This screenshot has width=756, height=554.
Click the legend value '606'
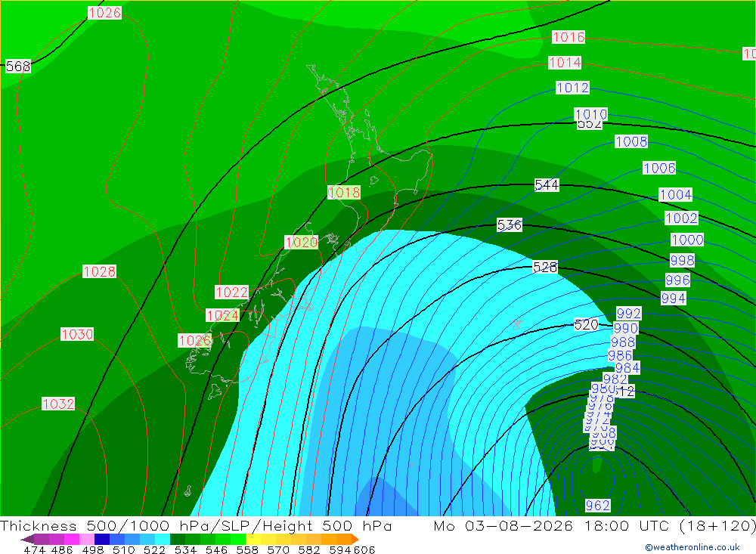[x=364, y=550]
